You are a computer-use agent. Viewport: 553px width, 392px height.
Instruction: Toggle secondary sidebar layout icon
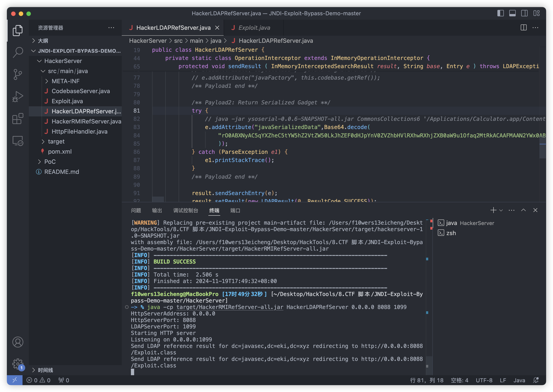(x=524, y=13)
